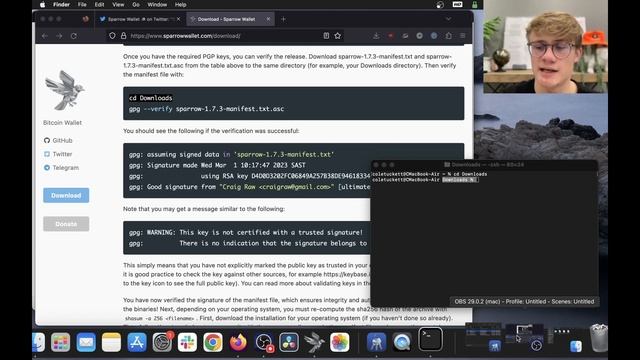
Task: Open the Firefox hamburger application menu
Action: coord(463,36)
